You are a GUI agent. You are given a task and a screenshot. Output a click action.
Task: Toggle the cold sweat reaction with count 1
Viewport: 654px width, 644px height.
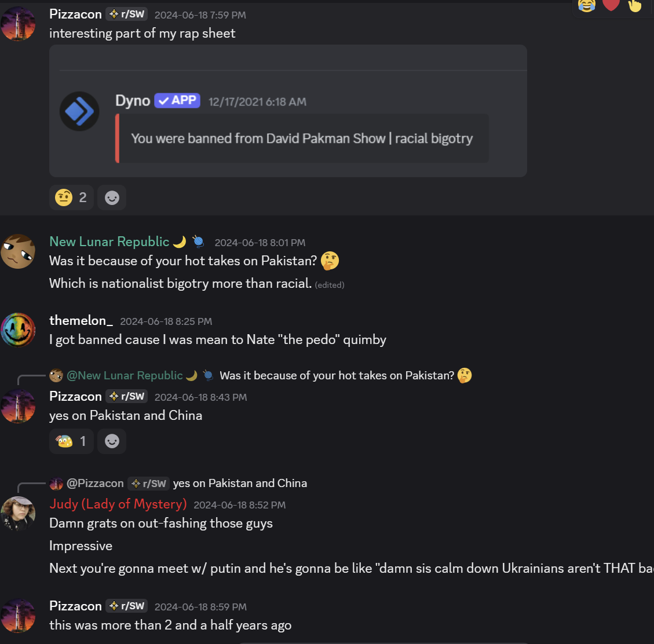click(71, 441)
